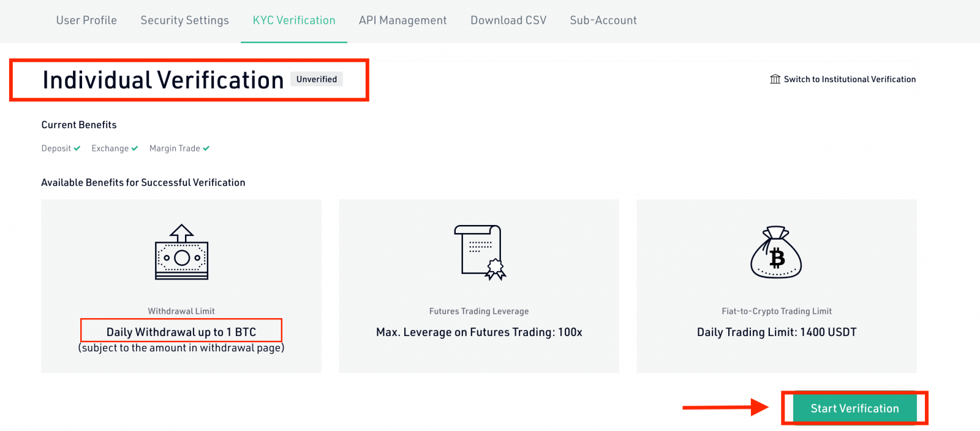Open the Download CSV tab

click(x=508, y=20)
